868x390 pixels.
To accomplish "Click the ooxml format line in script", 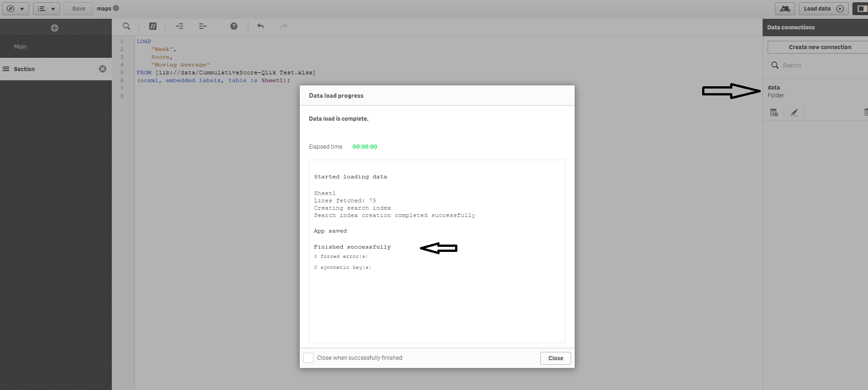I will 214,80.
